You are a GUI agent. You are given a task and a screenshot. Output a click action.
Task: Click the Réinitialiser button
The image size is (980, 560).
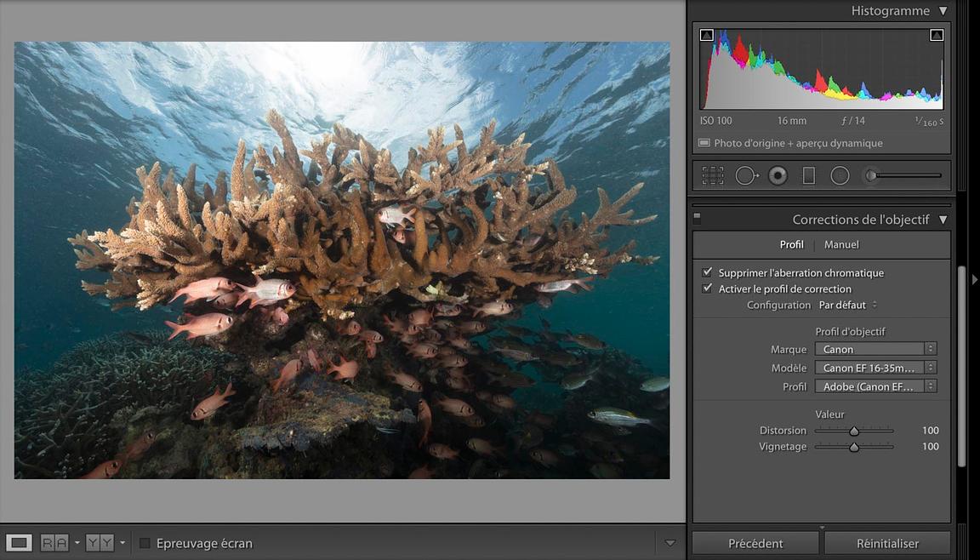887,544
